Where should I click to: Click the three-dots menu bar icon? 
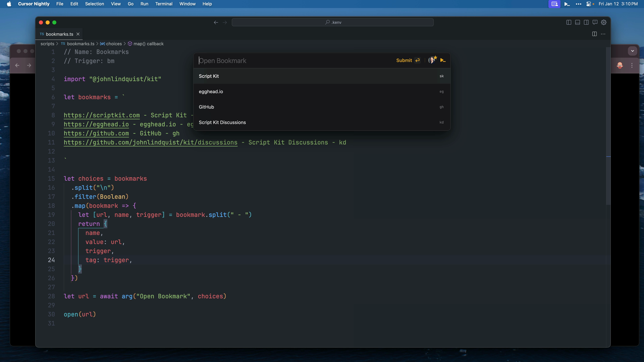pyautogui.click(x=578, y=4)
